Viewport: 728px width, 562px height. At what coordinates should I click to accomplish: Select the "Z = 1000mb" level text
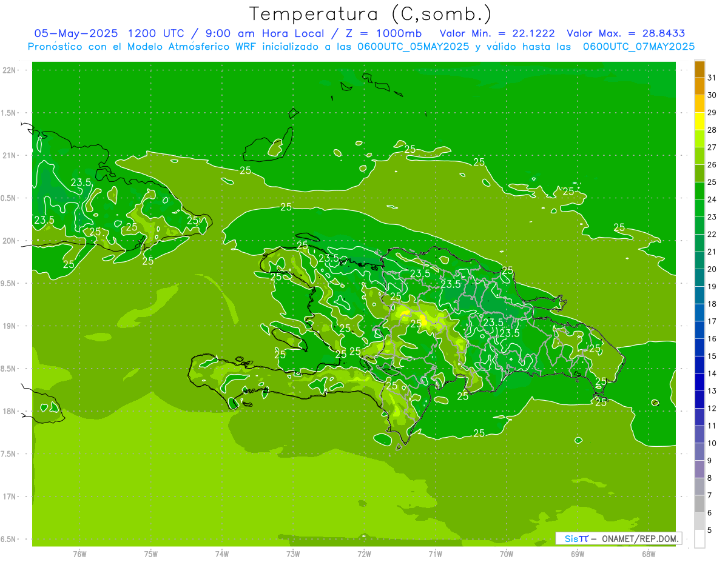[384, 33]
